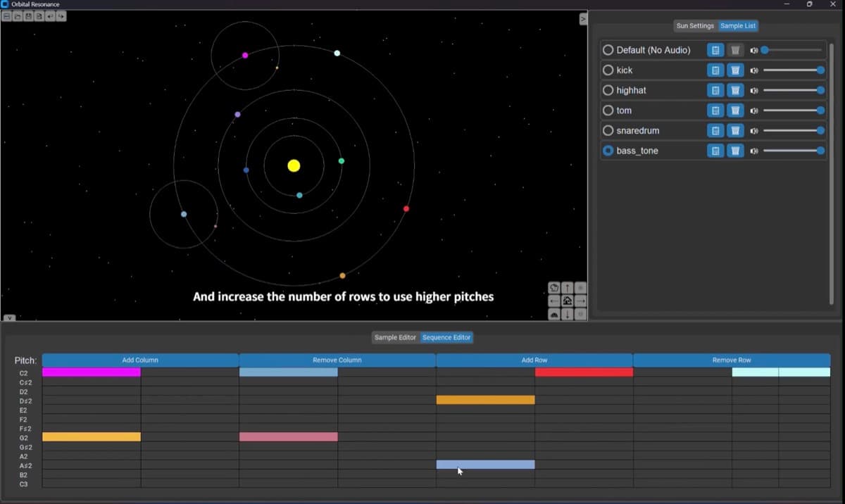Edit the kick sample via its edit icon

pyautogui.click(x=715, y=70)
